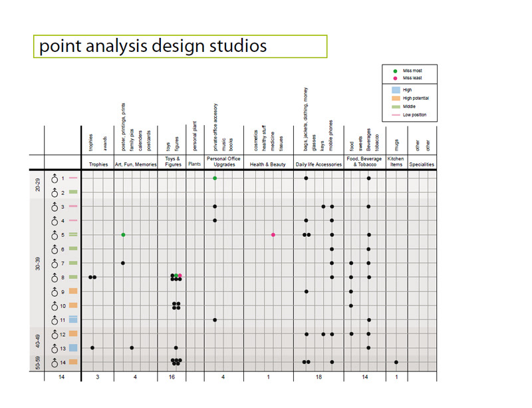Click the rotated 'glasses' column header
Image resolution: width=532 pixels, height=408 pixels.
314,142
